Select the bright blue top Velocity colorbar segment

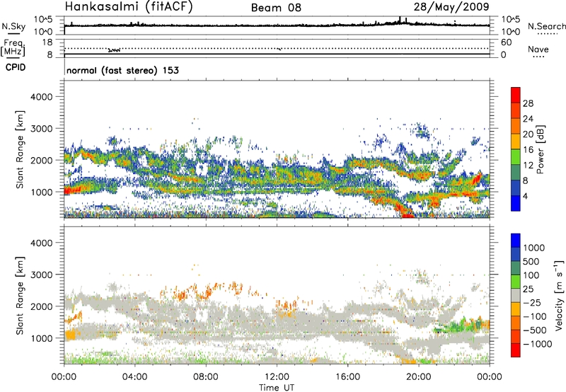tap(516, 241)
